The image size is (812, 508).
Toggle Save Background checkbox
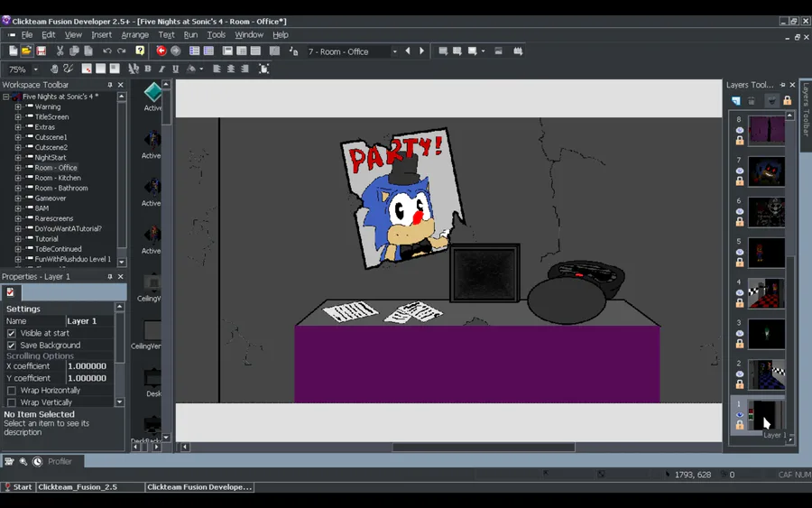(x=12, y=345)
